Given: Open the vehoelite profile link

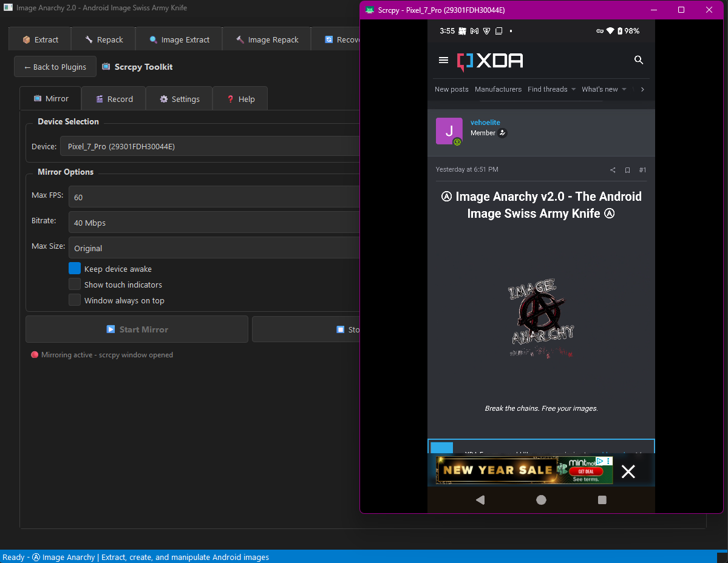Looking at the screenshot, I should (x=485, y=123).
